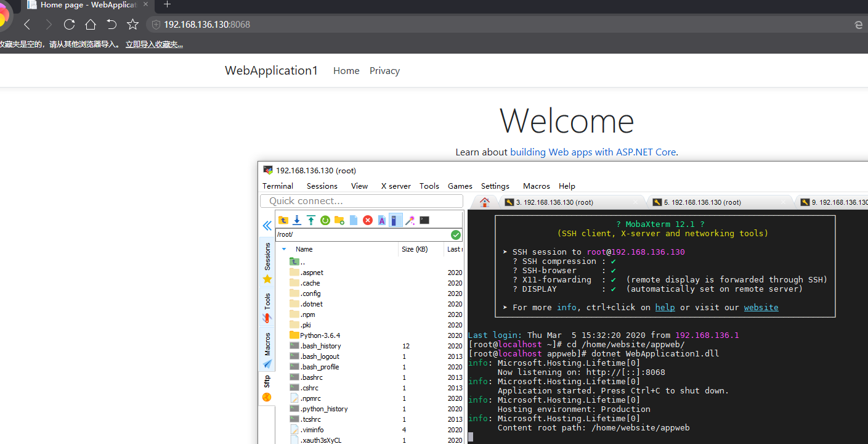
Task: Click the Name column sort arrow
Action: (284, 249)
